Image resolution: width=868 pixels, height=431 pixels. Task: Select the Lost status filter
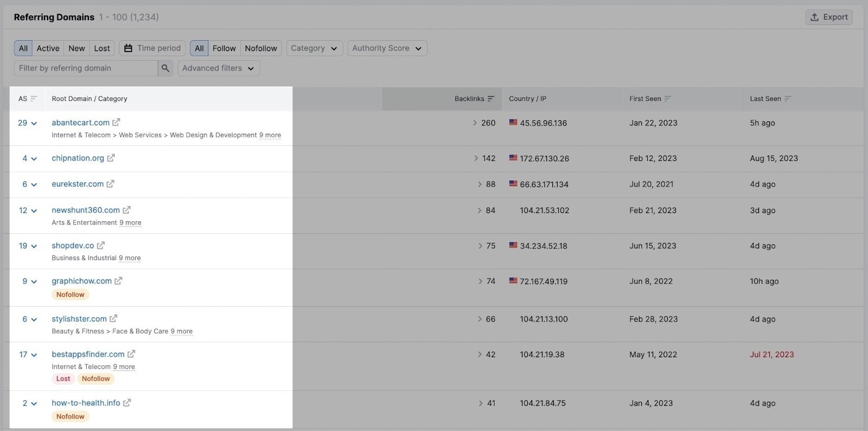coord(102,48)
